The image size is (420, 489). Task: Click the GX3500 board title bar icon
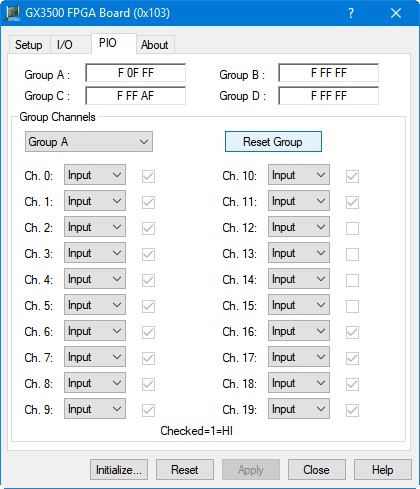pyautogui.click(x=13, y=13)
